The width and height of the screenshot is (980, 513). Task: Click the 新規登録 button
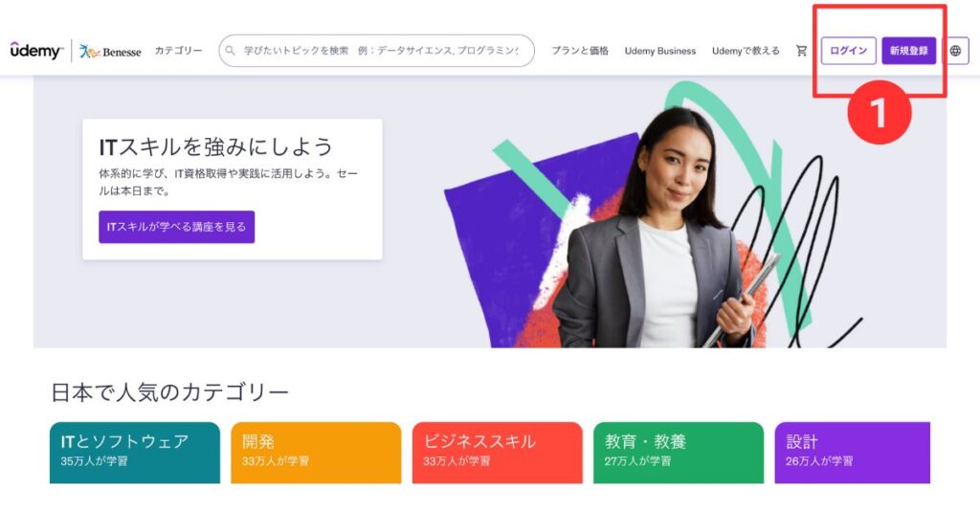(x=909, y=51)
